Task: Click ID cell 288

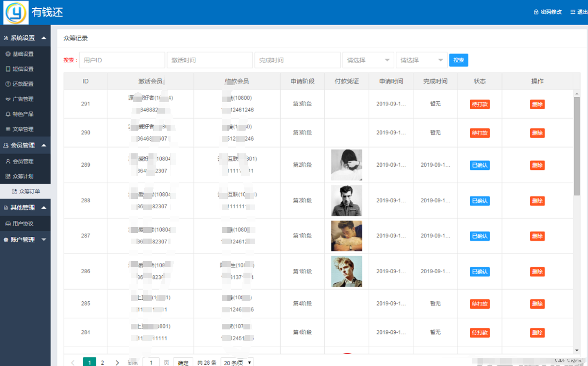Action: 86,201
